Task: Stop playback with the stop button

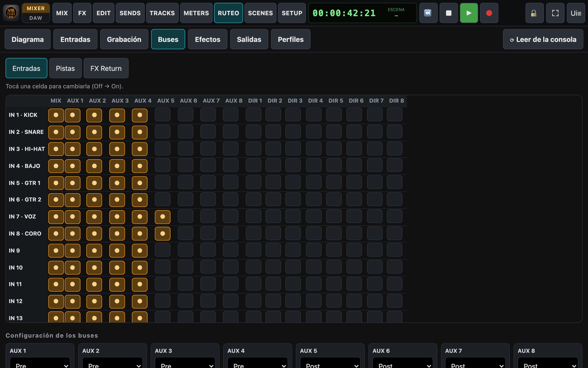Action: pos(449,13)
